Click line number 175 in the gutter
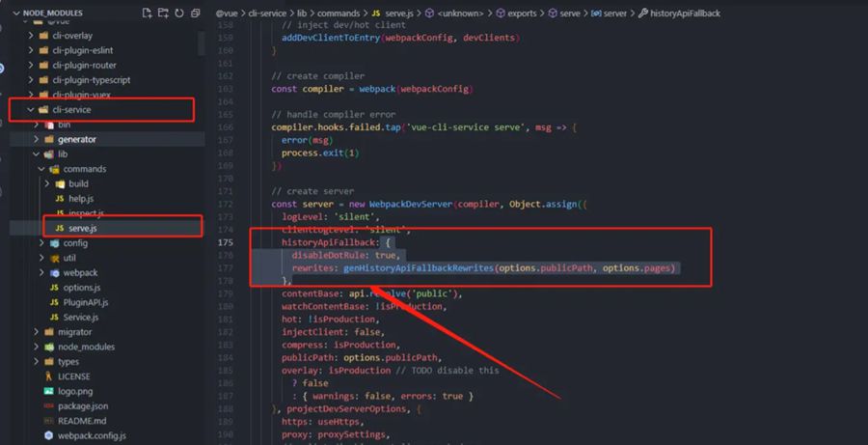This screenshot has height=445, width=868. [x=226, y=242]
